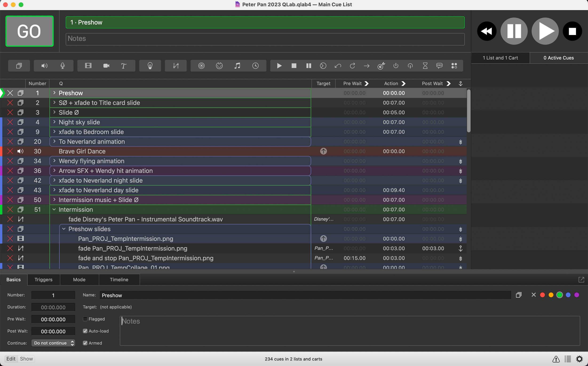Screen dimensions: 588x366
Task: Add a Camera cue from toolbar
Action: point(106,66)
